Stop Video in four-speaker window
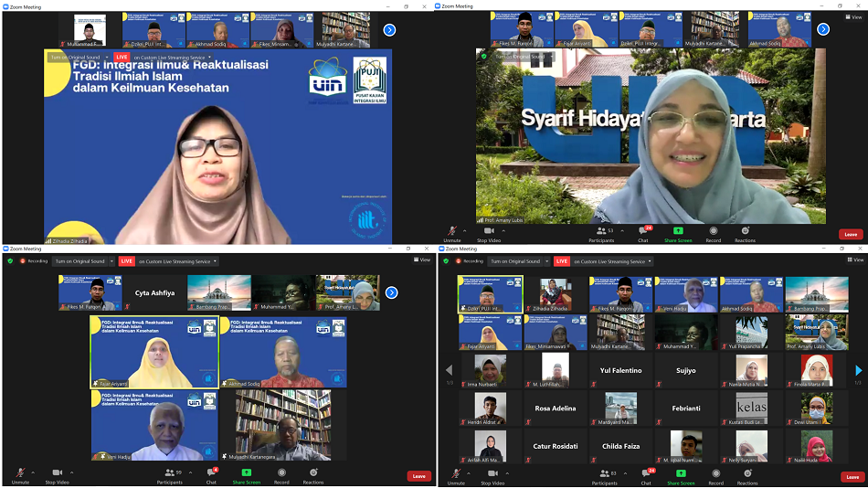 (x=57, y=475)
